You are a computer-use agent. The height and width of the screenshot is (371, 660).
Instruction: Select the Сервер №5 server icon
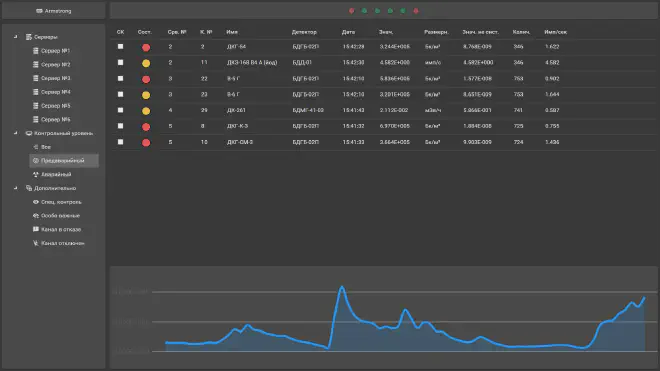pos(36,106)
